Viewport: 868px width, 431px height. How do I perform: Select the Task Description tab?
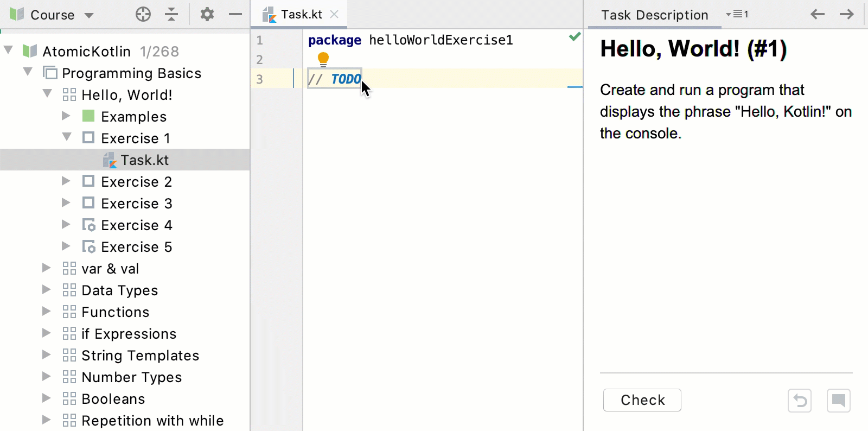[654, 15]
